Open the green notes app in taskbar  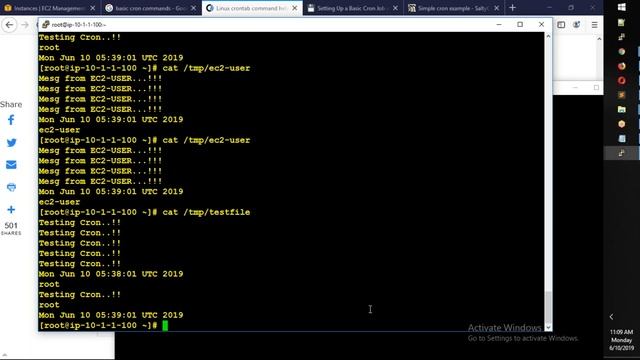point(621,22)
